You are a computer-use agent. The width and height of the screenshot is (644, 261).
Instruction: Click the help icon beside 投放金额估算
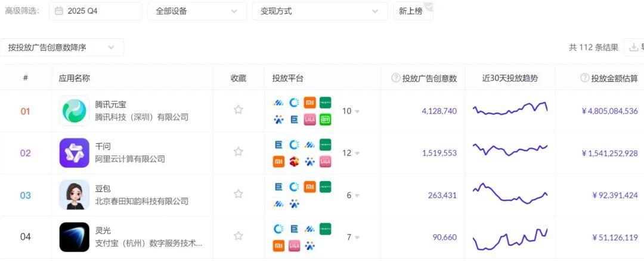point(584,78)
